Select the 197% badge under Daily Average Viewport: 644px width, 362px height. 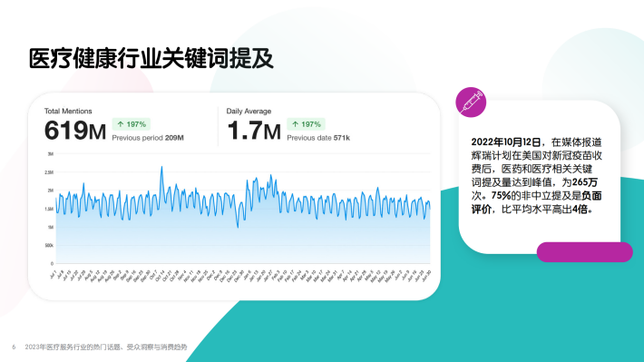(x=306, y=124)
